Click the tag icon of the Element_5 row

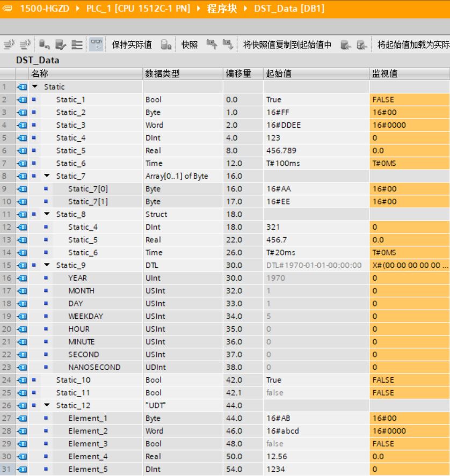[22, 470]
